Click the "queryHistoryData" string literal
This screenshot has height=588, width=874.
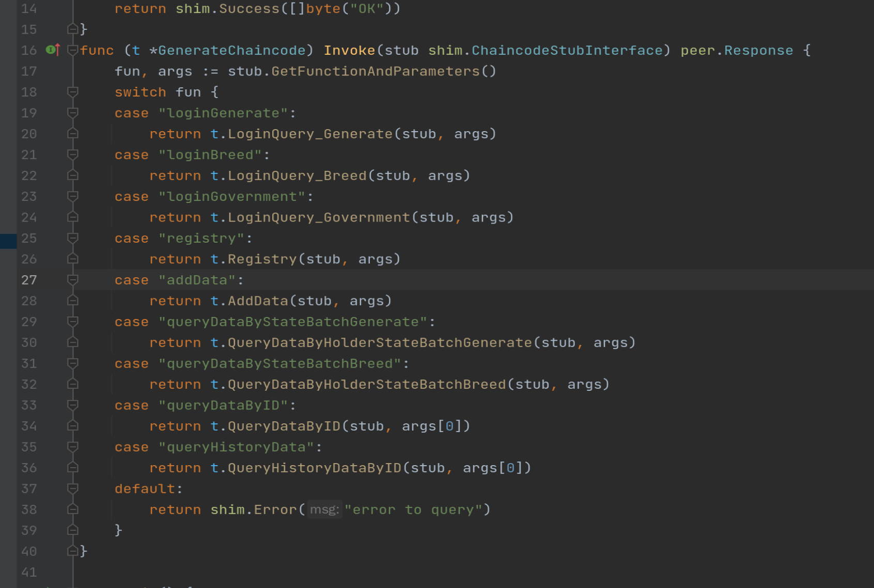237,447
